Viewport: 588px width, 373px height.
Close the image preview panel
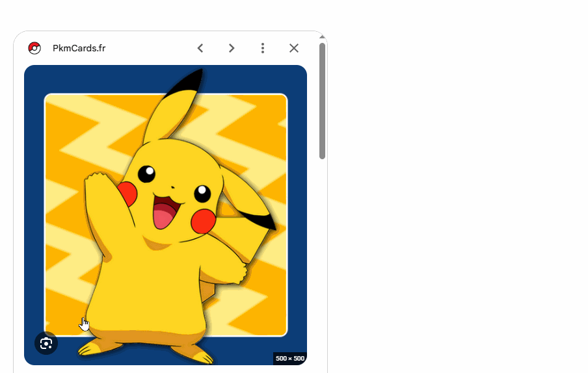coord(294,48)
